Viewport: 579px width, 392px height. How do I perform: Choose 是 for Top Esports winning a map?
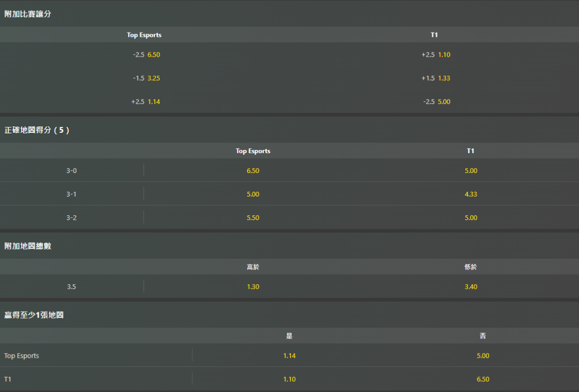pyautogui.click(x=289, y=356)
